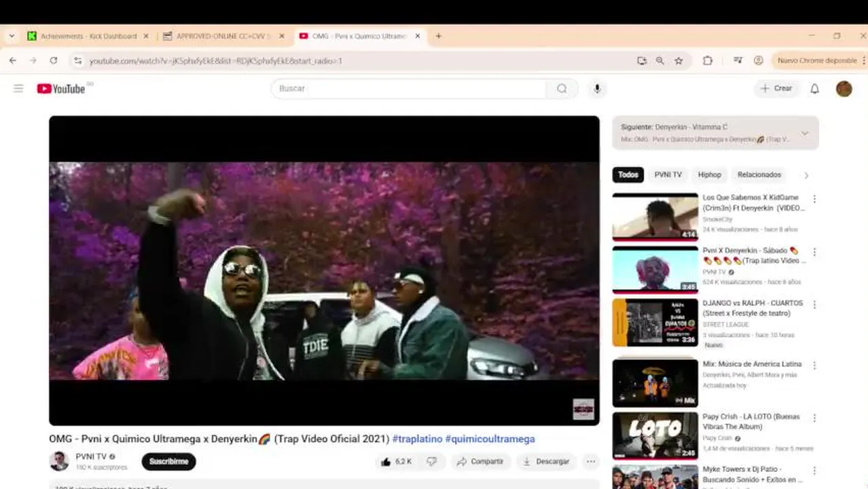Click the Suscribirme button
The width and height of the screenshot is (868, 489).
click(168, 461)
